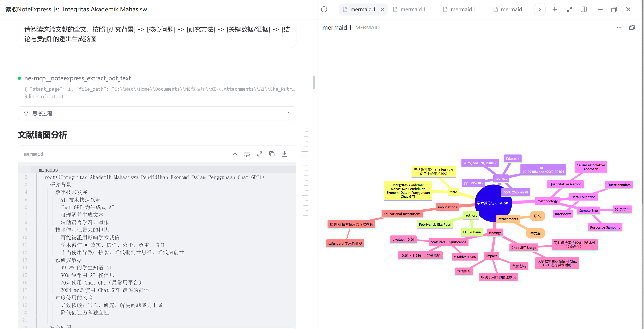Select the 'title' mindmap node

pos(453,192)
